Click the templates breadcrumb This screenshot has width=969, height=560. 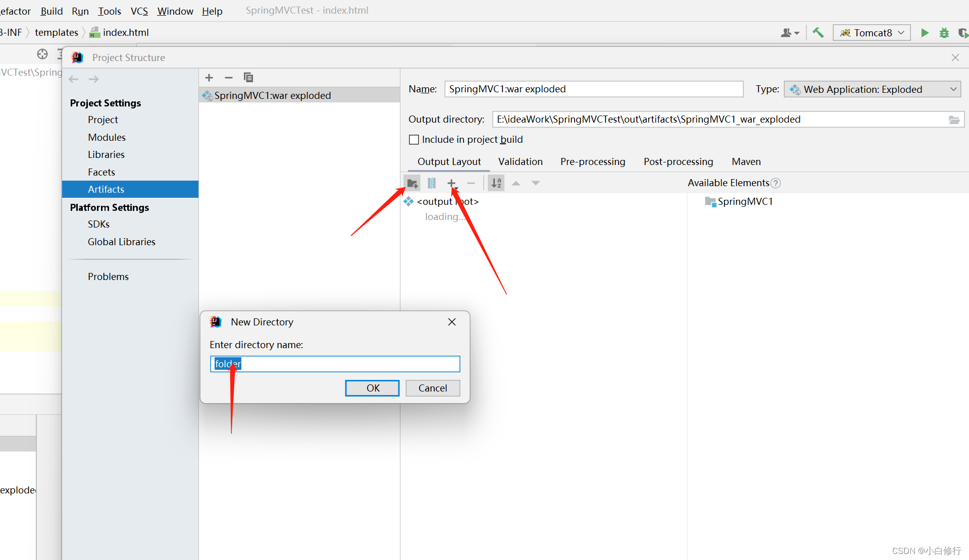pyautogui.click(x=56, y=33)
